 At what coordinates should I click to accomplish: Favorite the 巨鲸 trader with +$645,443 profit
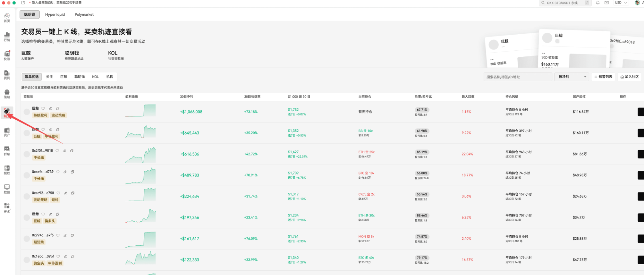click(x=43, y=129)
